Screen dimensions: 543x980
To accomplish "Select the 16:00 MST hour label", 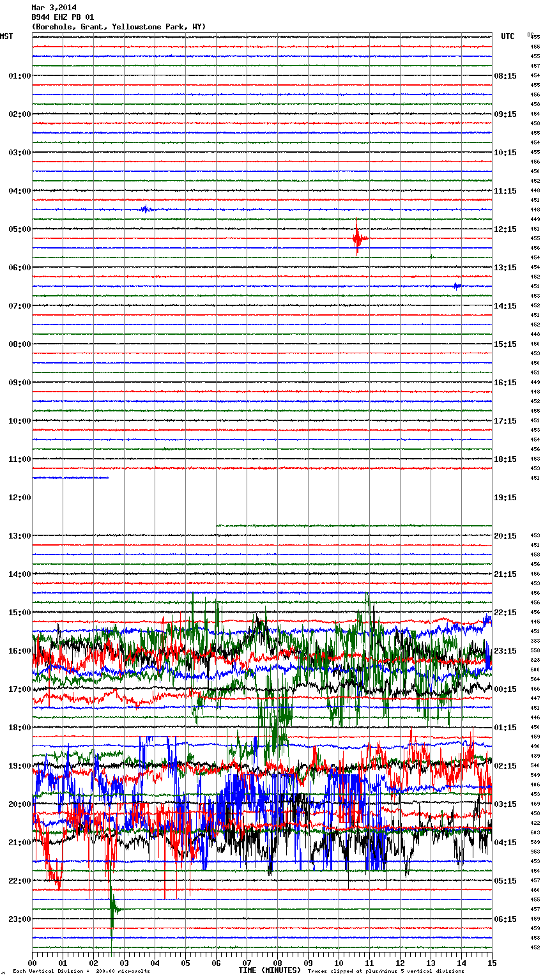I will [20, 651].
